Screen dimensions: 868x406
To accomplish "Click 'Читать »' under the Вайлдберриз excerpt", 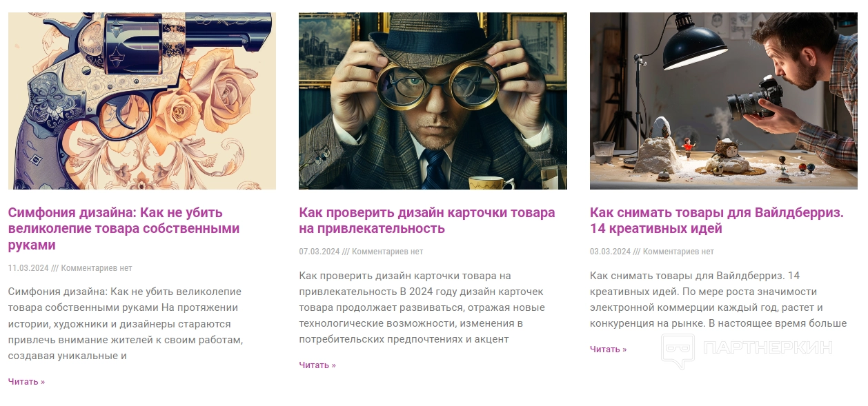I will pyautogui.click(x=609, y=349).
